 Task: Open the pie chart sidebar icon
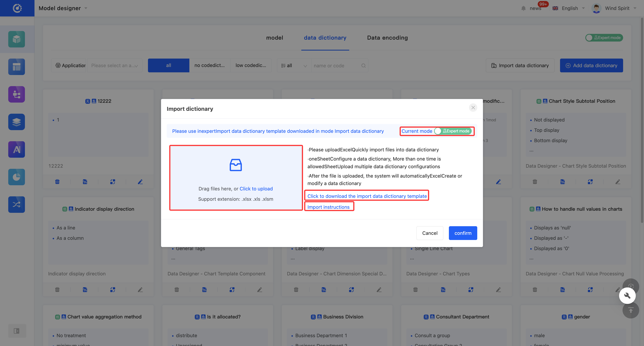point(16,177)
